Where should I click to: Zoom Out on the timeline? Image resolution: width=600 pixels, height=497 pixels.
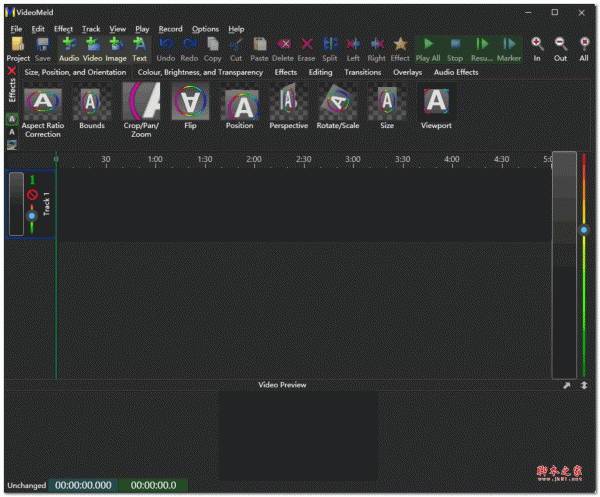[x=561, y=50]
